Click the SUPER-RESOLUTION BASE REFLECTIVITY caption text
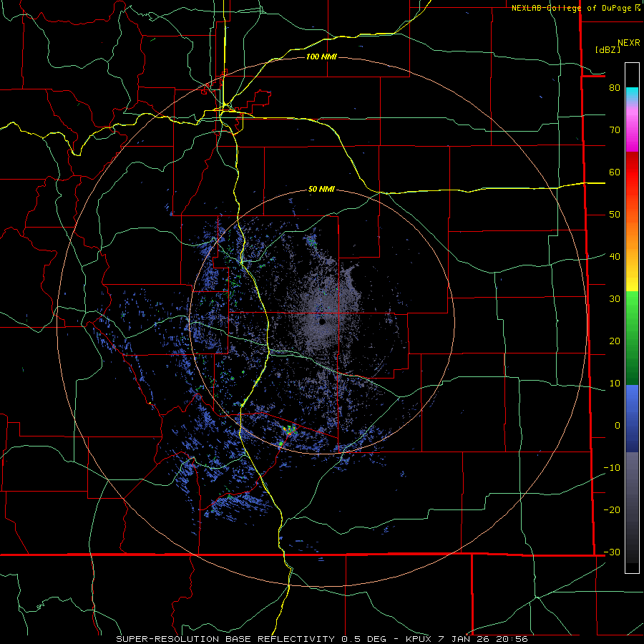Viewport: 644px width, 644px height. 225,639
